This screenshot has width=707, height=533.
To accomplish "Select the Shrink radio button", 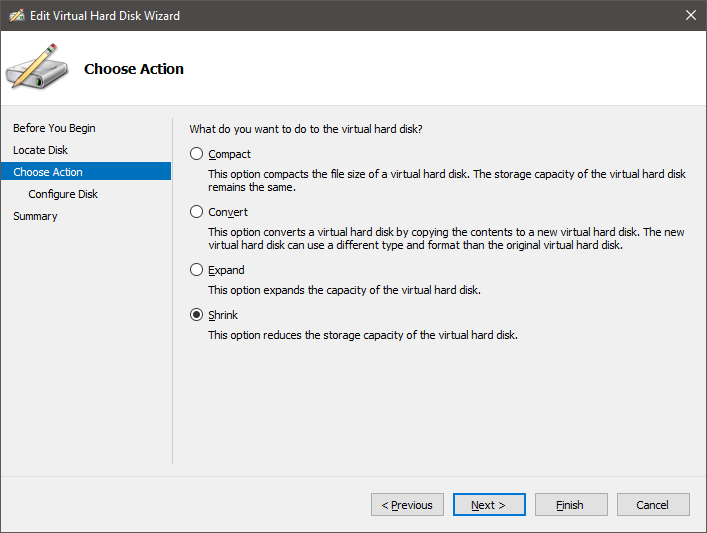I will tap(197, 314).
